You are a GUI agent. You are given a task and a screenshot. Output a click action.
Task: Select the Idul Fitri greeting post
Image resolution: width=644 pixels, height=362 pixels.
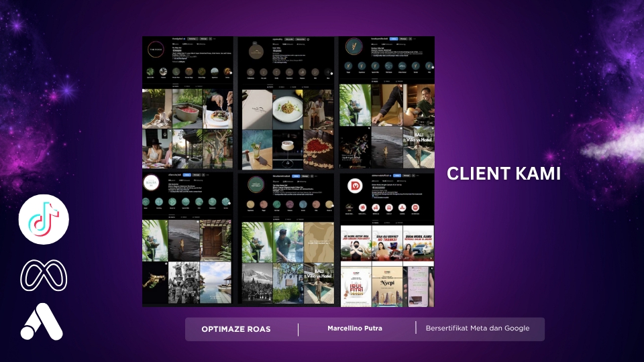pos(356,288)
